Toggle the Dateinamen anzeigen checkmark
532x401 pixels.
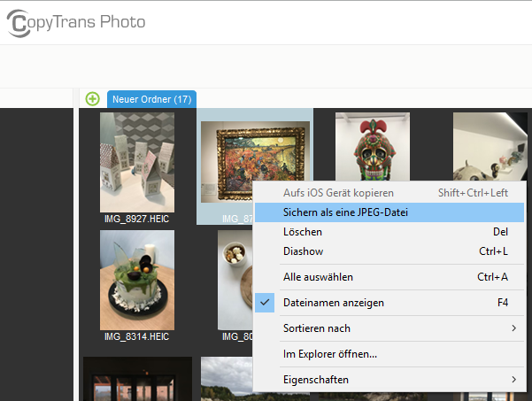pyautogui.click(x=265, y=303)
